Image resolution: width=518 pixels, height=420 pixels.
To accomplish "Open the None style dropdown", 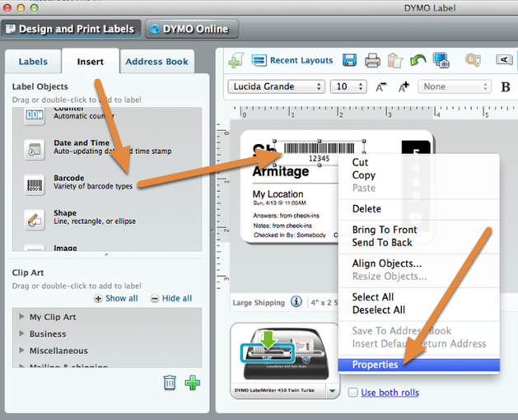I will 455,87.
